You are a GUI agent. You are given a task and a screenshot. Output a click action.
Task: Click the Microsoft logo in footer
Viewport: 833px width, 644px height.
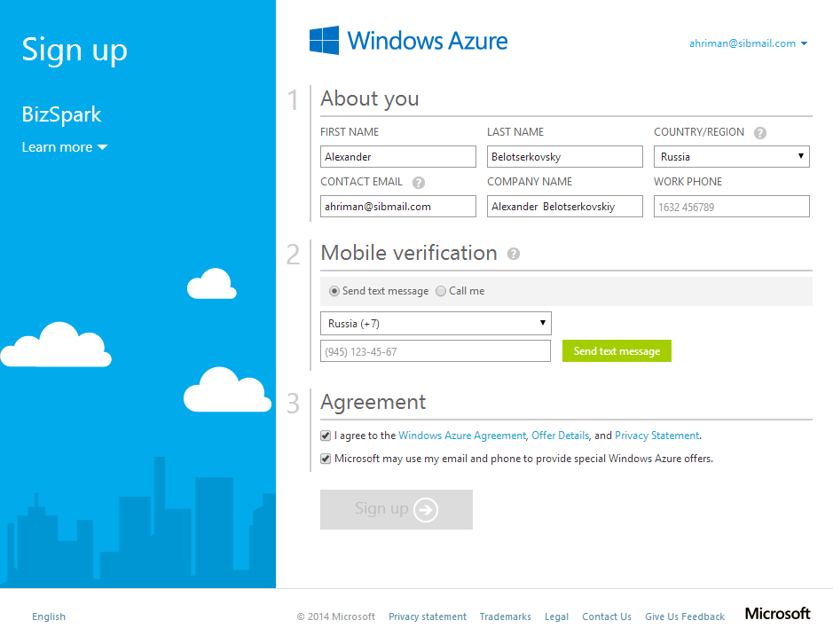(777, 614)
